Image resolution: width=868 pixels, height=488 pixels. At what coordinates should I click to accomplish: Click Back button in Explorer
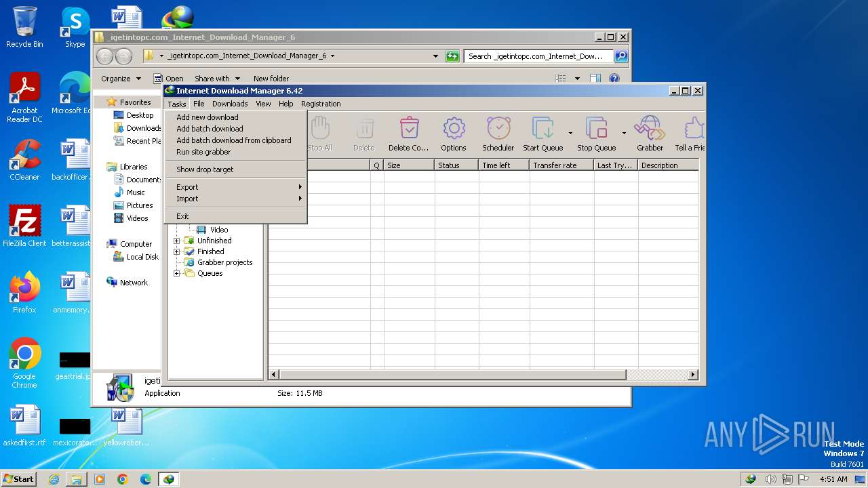[104, 56]
